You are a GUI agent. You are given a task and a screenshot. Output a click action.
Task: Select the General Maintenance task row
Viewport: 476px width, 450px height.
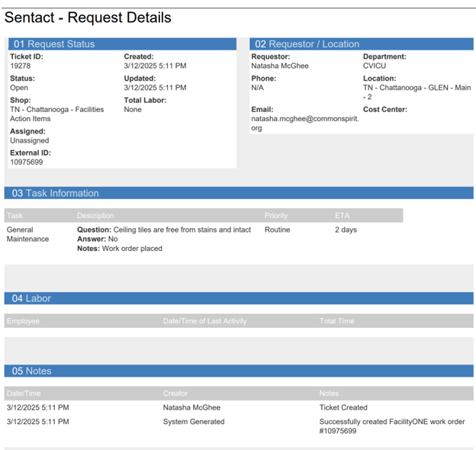pos(27,234)
